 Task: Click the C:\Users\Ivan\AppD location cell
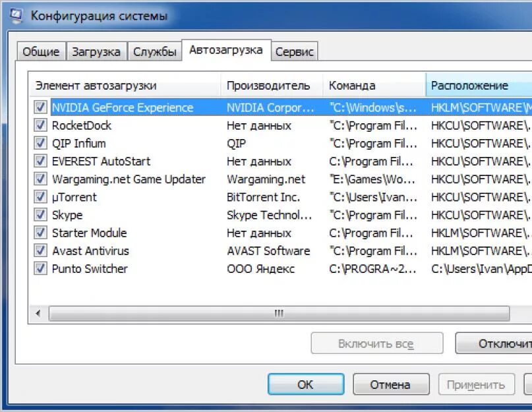tap(481, 269)
